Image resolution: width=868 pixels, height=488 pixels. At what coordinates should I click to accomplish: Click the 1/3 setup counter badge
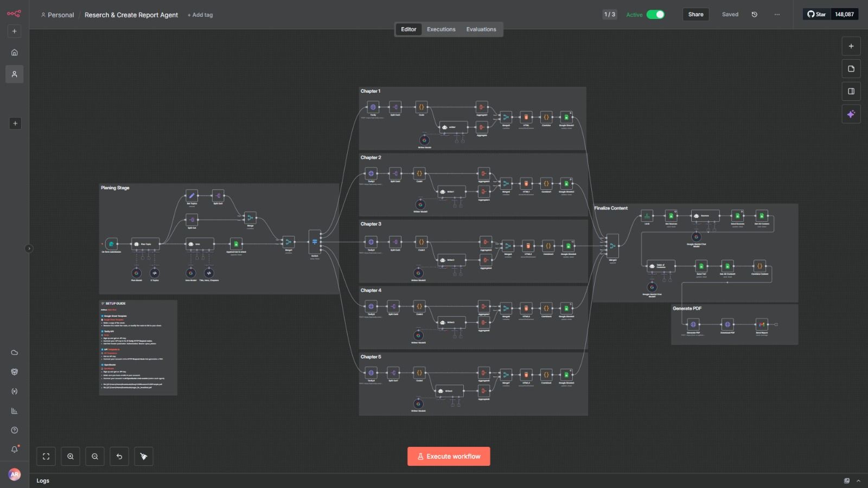click(610, 15)
